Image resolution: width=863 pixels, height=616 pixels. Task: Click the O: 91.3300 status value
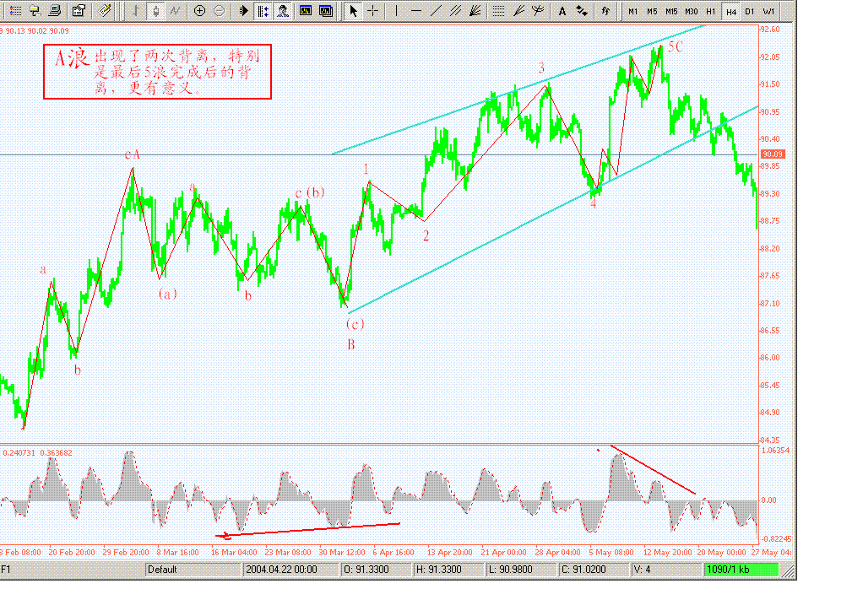tap(376, 570)
